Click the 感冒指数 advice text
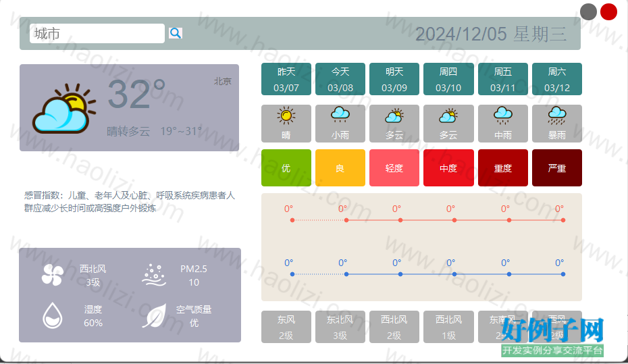Screen dimensions: 628x364 click(130, 201)
